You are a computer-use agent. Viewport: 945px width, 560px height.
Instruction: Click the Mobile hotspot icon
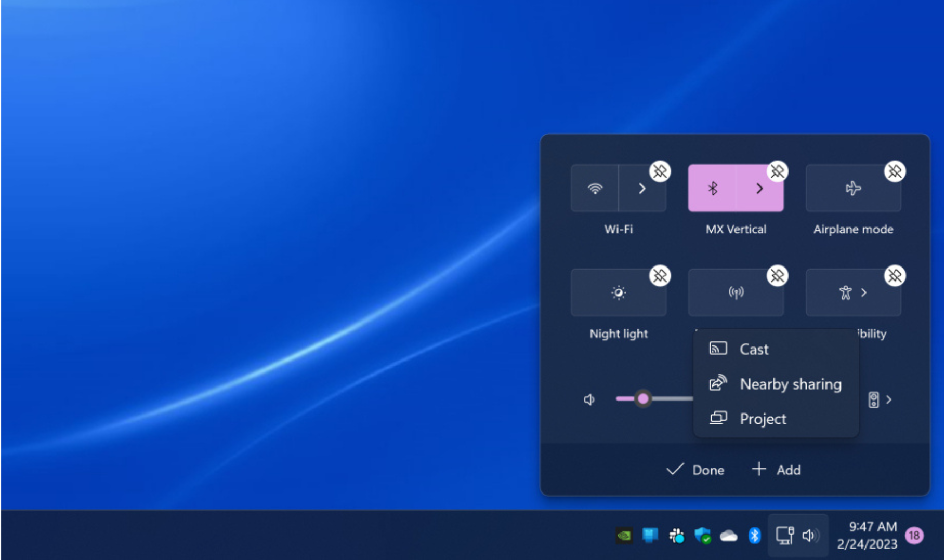[x=736, y=292]
